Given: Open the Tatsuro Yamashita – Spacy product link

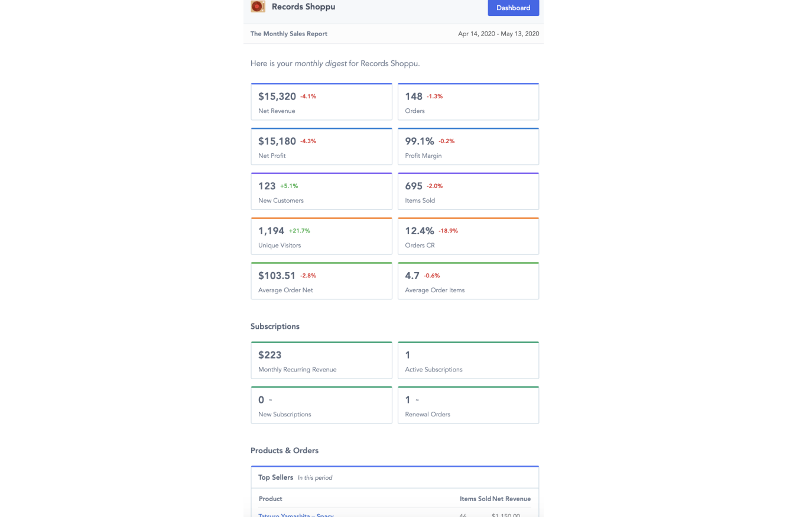Looking at the screenshot, I should click(x=295, y=515).
